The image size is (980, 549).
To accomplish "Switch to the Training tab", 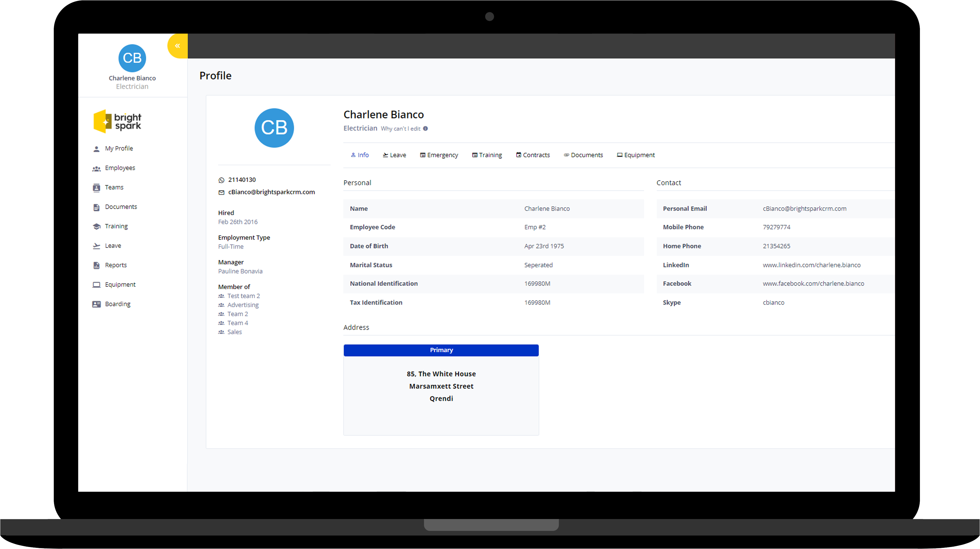I will (487, 155).
